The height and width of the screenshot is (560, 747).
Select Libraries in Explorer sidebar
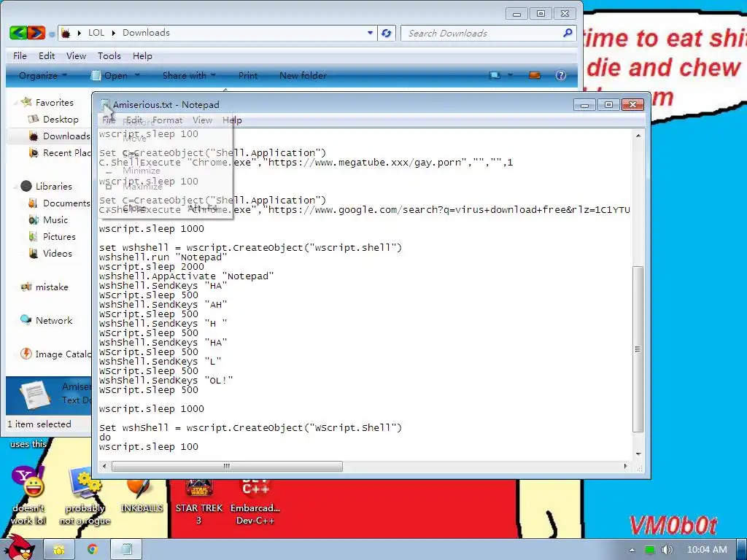tap(53, 186)
